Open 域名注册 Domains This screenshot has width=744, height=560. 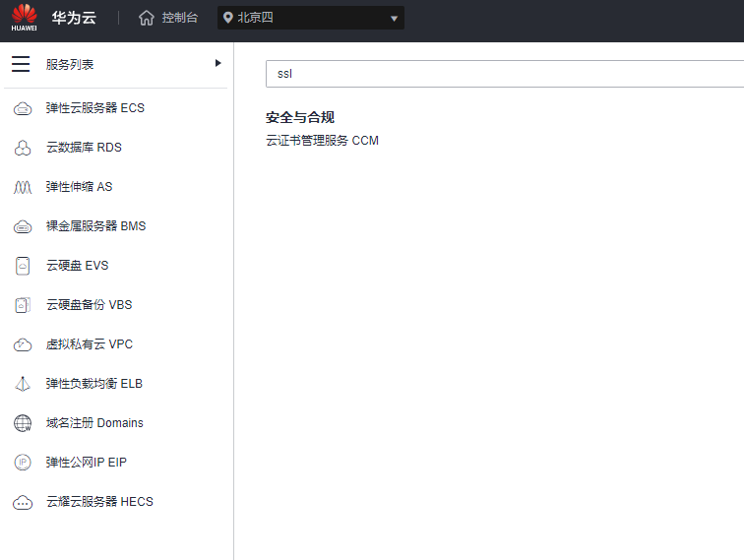(x=94, y=423)
